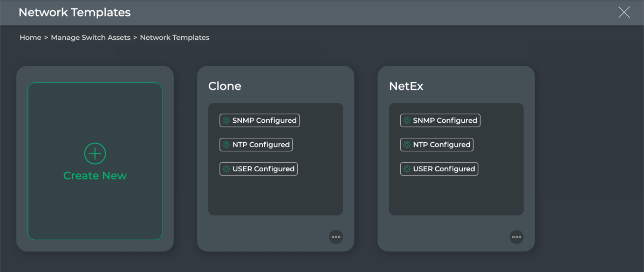Go to Home in the breadcrumb
This screenshot has width=644, height=272.
click(30, 38)
